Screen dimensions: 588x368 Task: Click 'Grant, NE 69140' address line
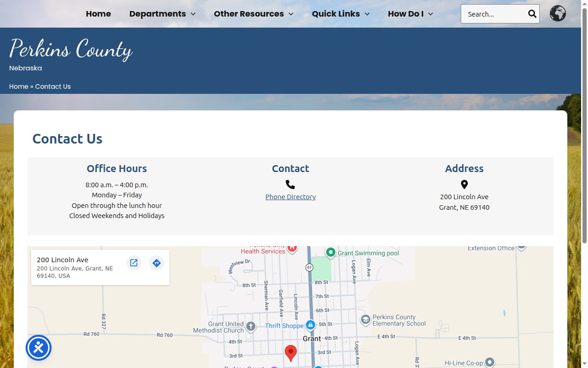click(x=464, y=207)
